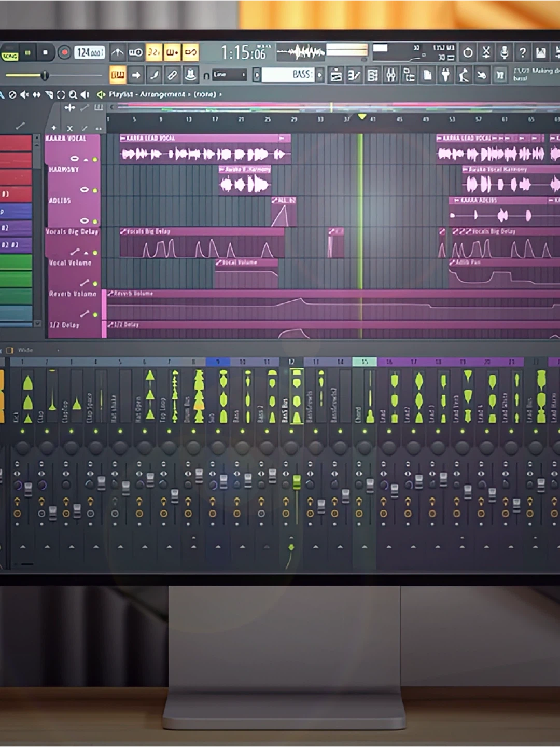Open the BASS pattern selector dropdown
Screen dimensions: 560x747
[x=319, y=75]
